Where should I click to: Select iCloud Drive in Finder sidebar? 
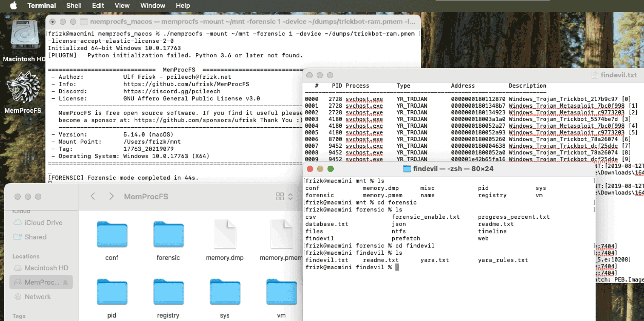43,223
